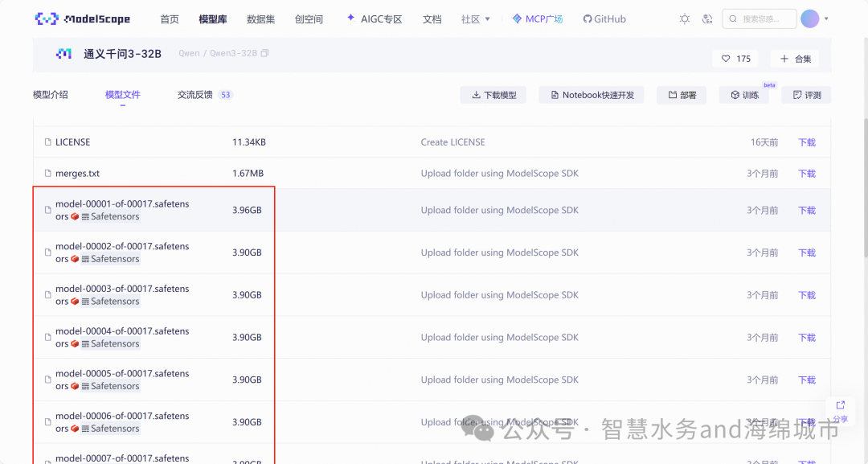868x464 pixels.
Task: Download model-00001 via 下载 link
Action: click(x=807, y=211)
